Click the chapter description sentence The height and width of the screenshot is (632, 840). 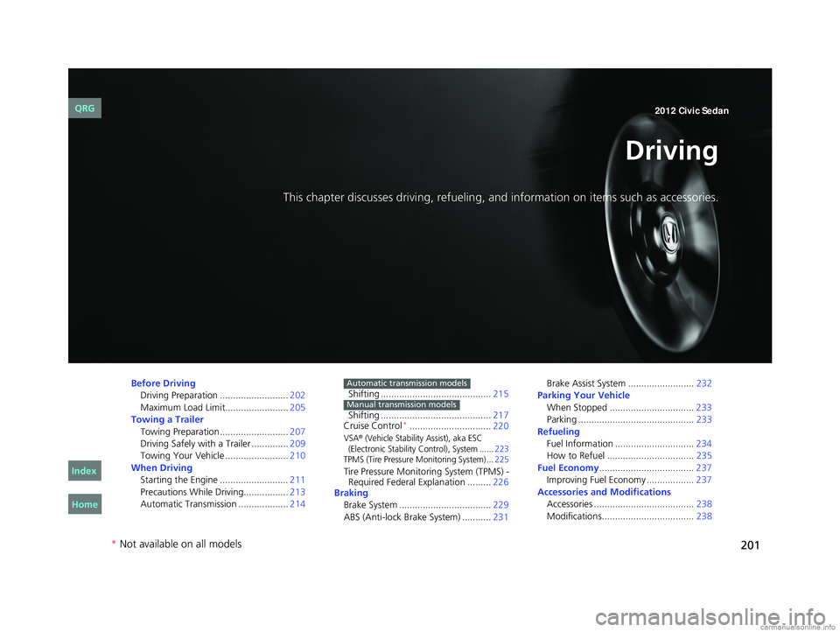500,197
